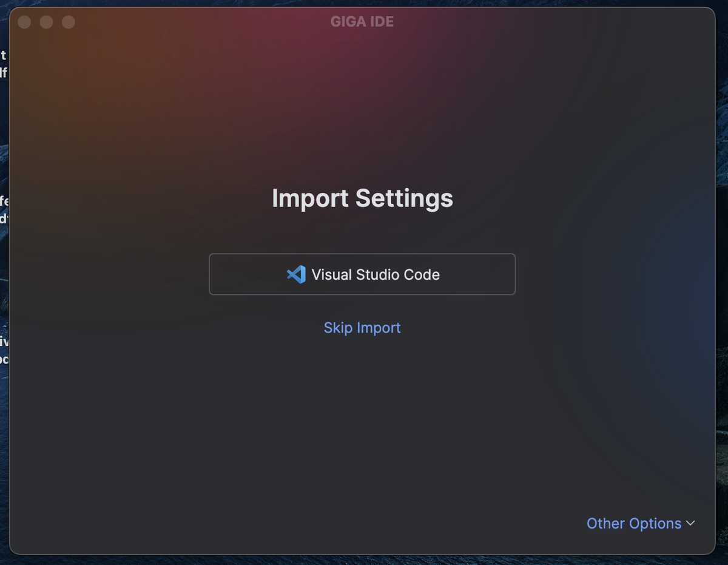Skip importing settings
The width and height of the screenshot is (728, 565).
[362, 328]
